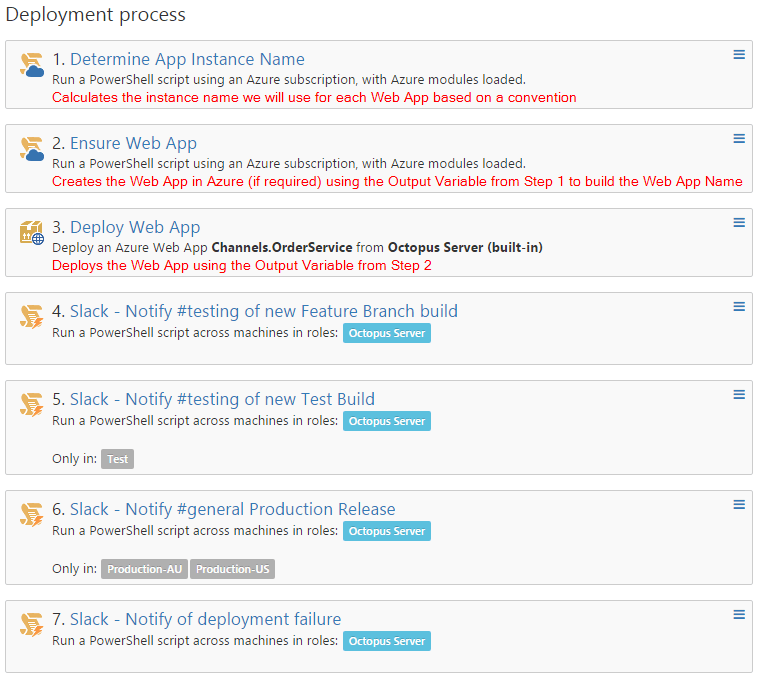Click the bold Channels.OrderService package name

(x=282, y=247)
